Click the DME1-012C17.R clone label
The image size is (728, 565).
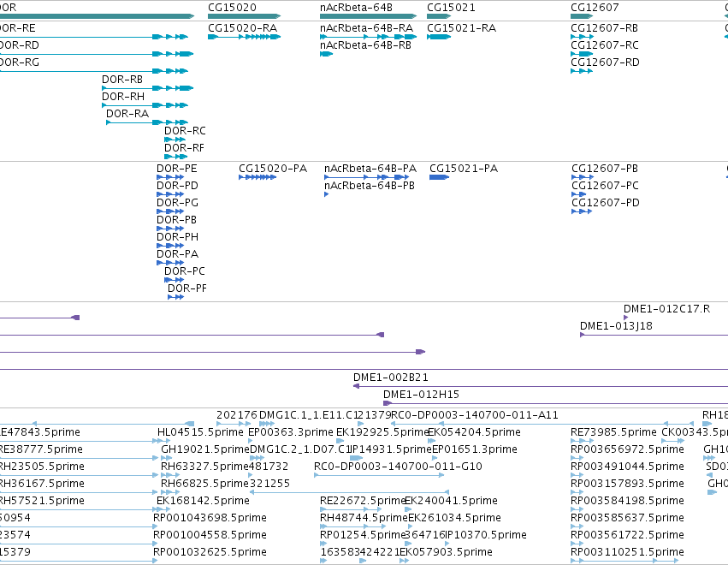[x=666, y=309]
